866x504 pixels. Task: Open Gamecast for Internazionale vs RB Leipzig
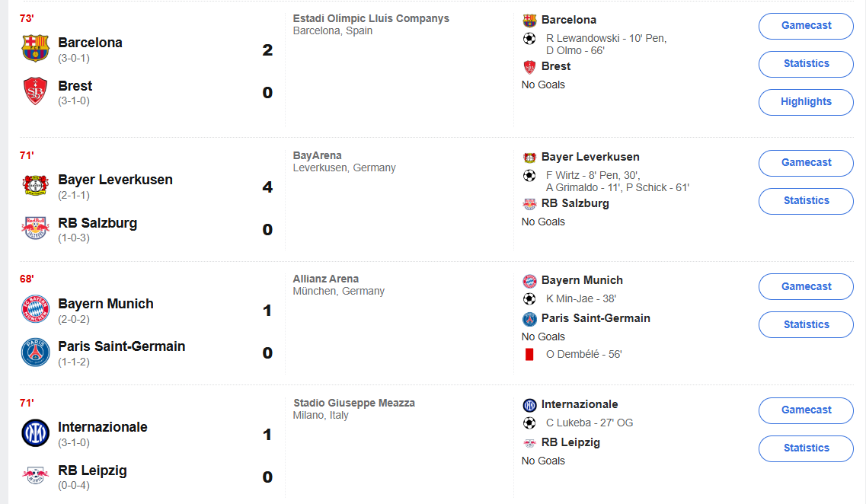[x=806, y=410]
